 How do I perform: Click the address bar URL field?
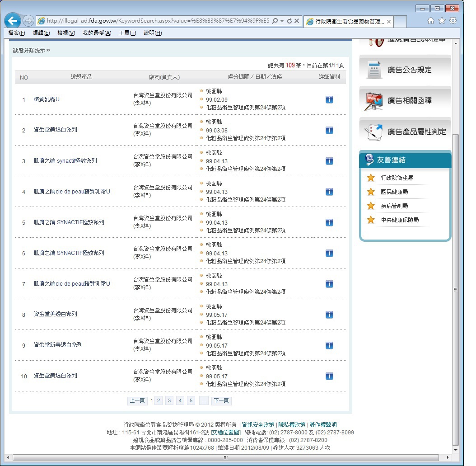pyautogui.click(x=158, y=21)
